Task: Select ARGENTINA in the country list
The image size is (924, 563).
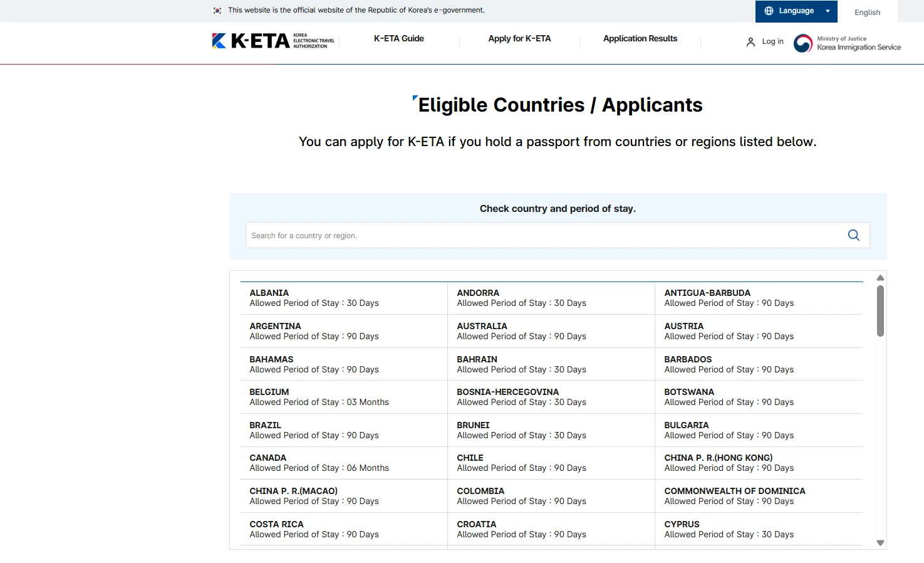Action: tap(344, 331)
